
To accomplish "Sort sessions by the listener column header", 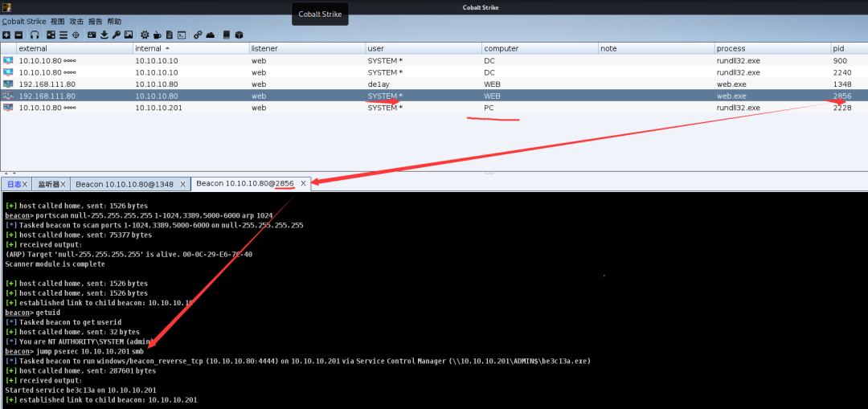I will (307, 48).
